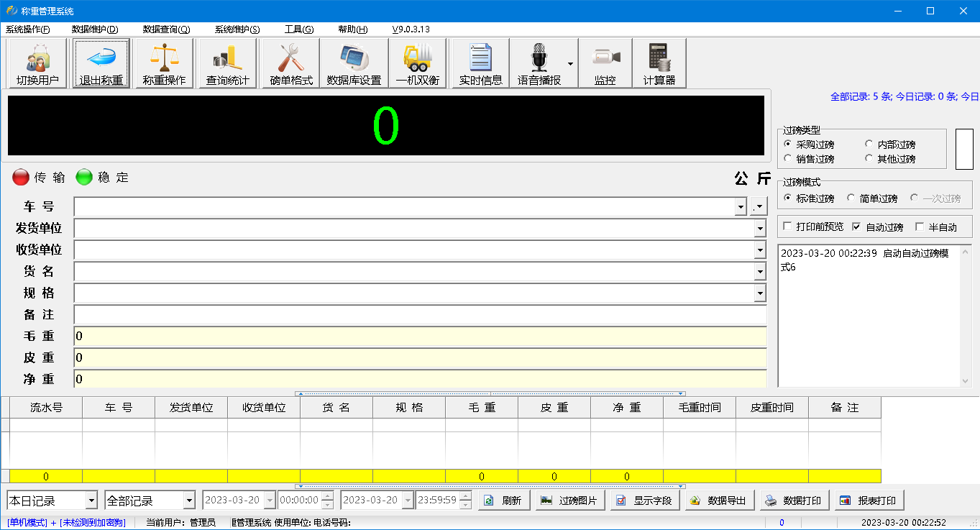This screenshot has height=530, width=980.
Task: Expand the 车号 combo box dropdown
Action: tap(741, 207)
